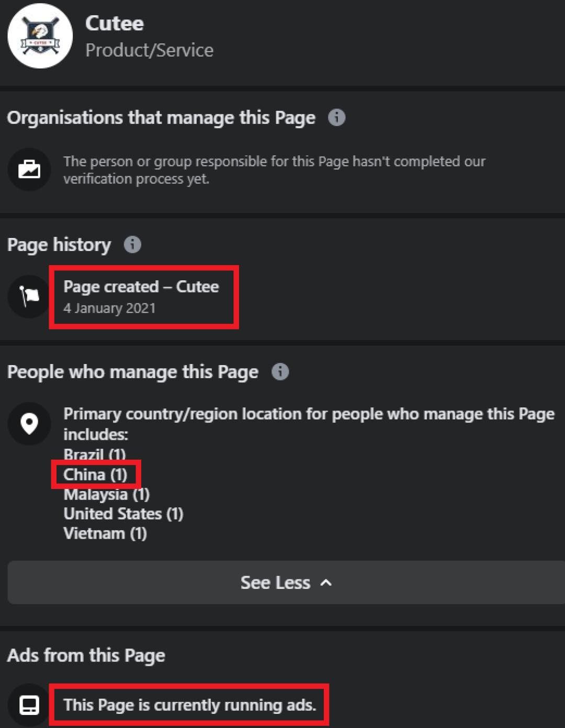
Task: Click info icon beside People who manage this Page
Action: coord(280,371)
